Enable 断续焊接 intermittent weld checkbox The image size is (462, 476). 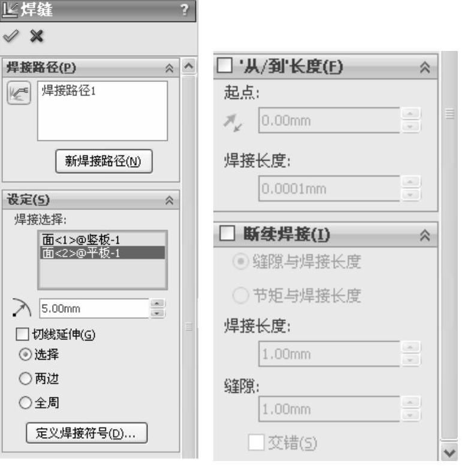tap(227, 233)
